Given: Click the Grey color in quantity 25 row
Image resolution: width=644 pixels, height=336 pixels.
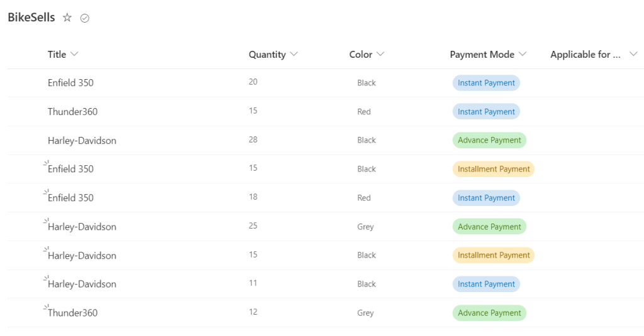Looking at the screenshot, I should click(x=365, y=227).
